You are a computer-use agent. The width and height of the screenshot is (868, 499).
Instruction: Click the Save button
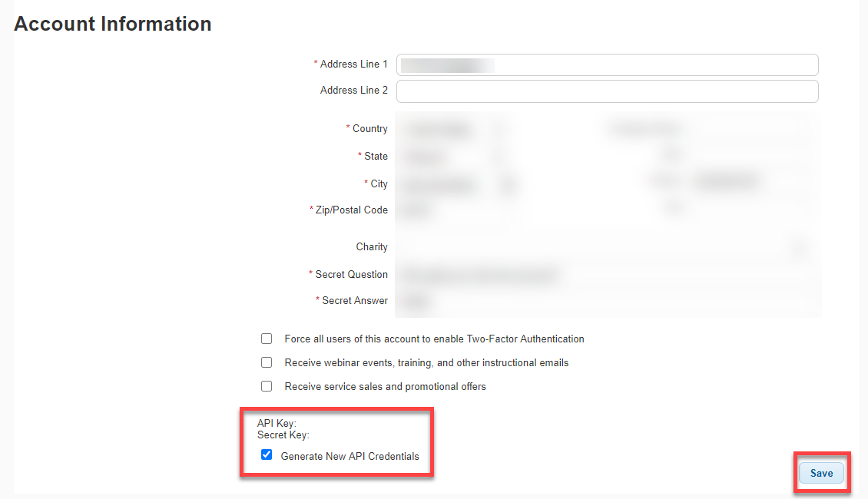tap(821, 473)
